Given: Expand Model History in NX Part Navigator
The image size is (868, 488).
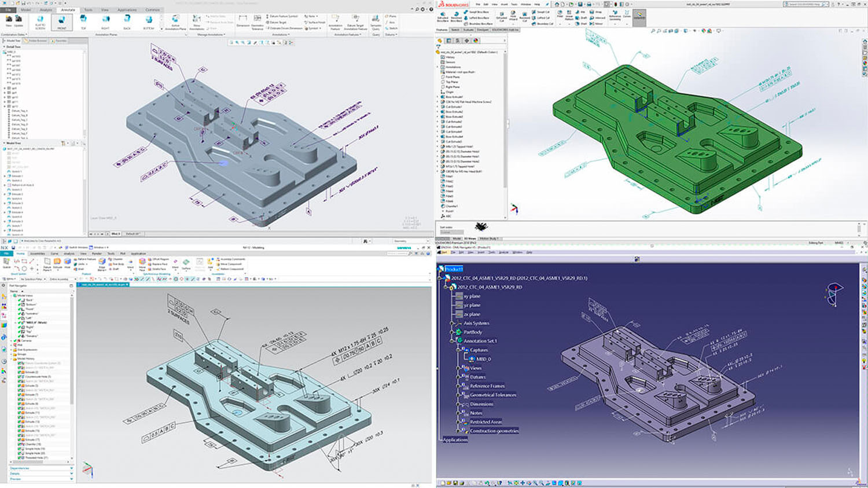Looking at the screenshot, I should pos(11,359).
